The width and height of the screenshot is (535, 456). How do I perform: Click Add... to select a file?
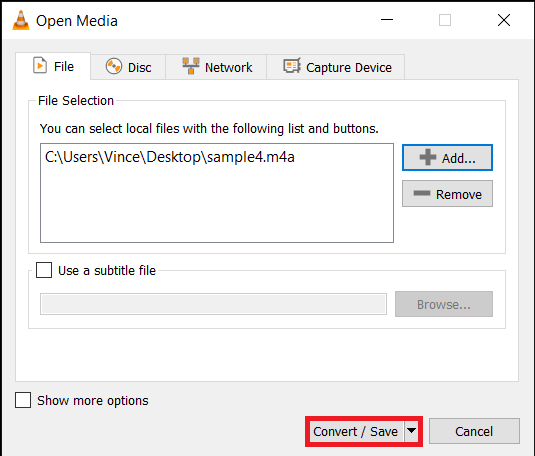pyautogui.click(x=447, y=158)
